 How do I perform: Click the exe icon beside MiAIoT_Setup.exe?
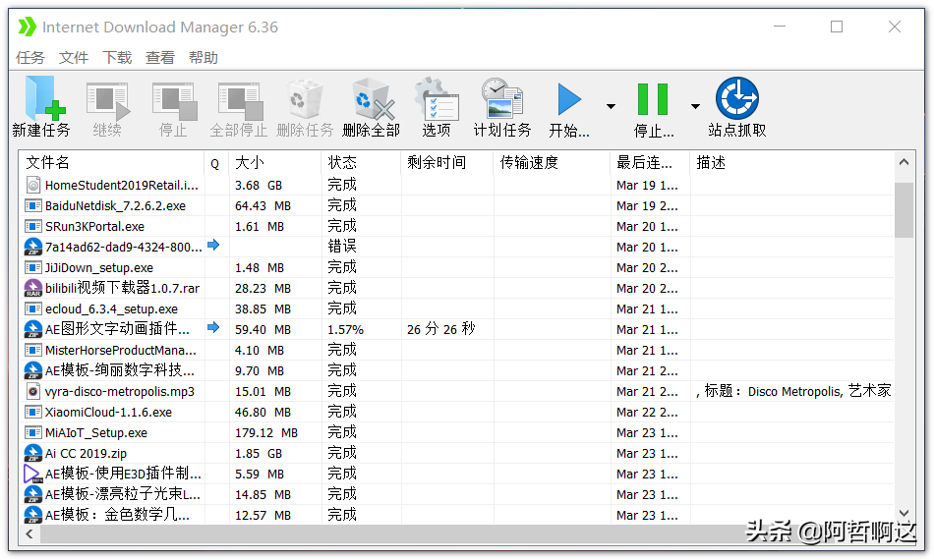[33, 432]
